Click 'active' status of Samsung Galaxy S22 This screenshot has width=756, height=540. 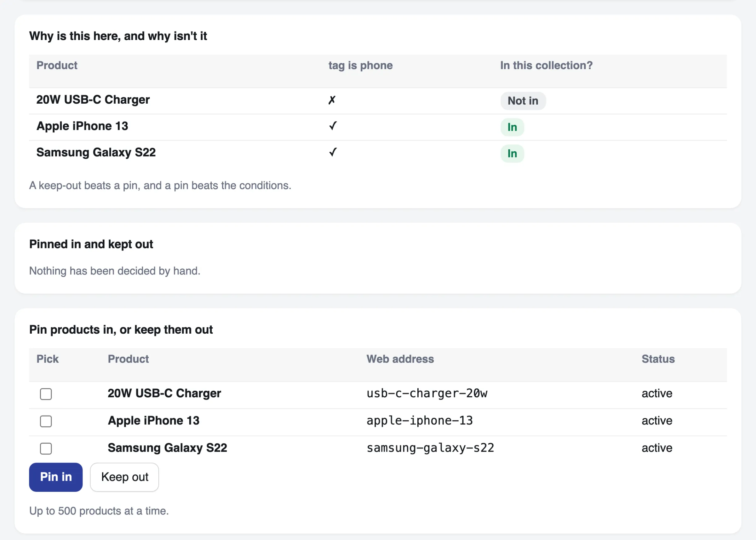pyautogui.click(x=657, y=448)
